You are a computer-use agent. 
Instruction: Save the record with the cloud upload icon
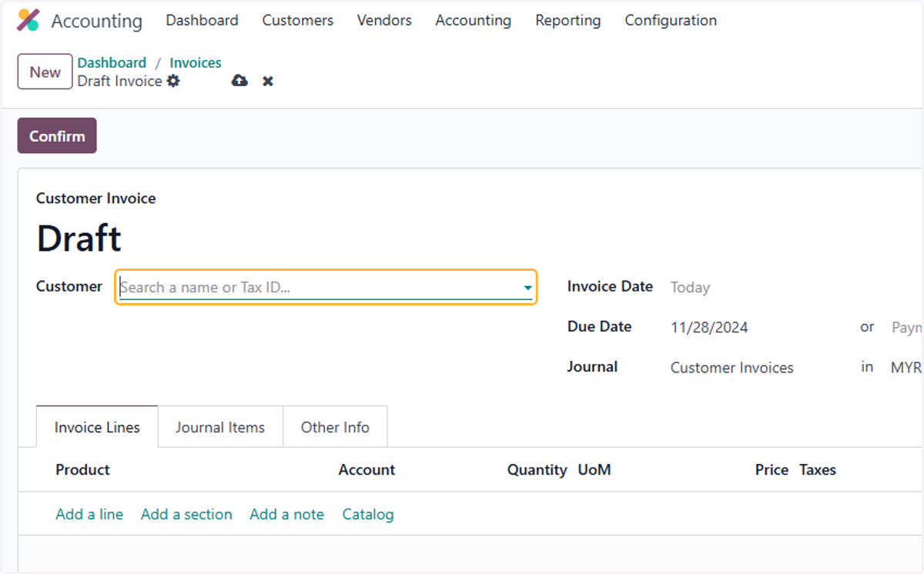(239, 81)
